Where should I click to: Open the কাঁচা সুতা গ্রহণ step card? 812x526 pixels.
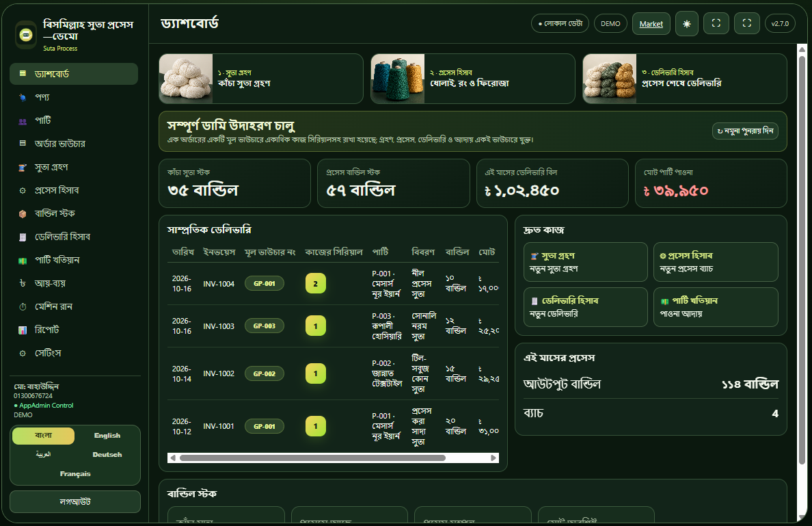coord(261,79)
